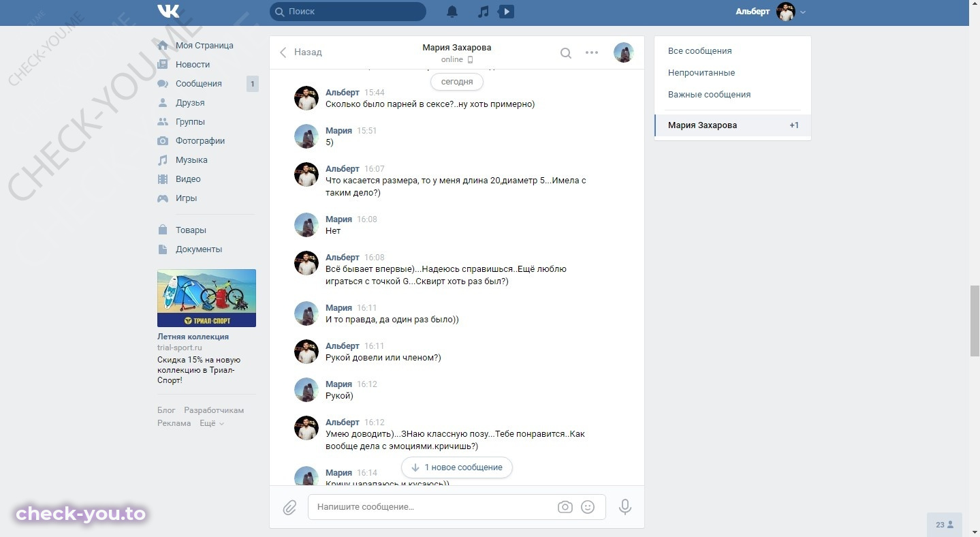
Task: Go to Моя Страница in sidebar
Action: pos(204,46)
